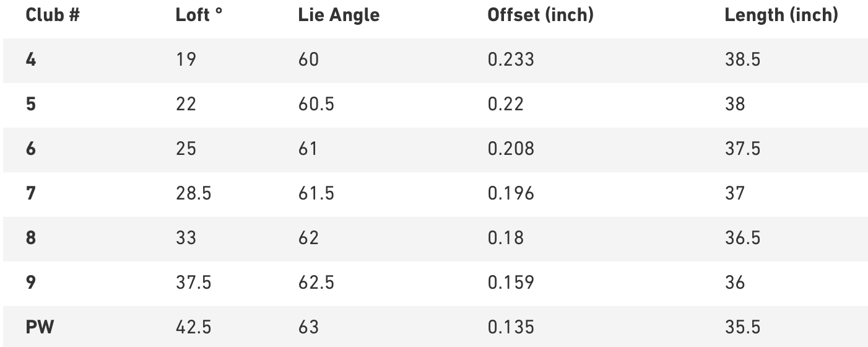868x347 pixels.
Task: Select the club 9 row label
Action: (x=31, y=283)
